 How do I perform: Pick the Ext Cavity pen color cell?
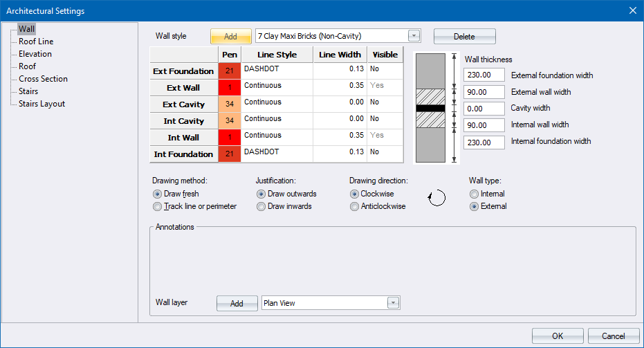point(230,104)
